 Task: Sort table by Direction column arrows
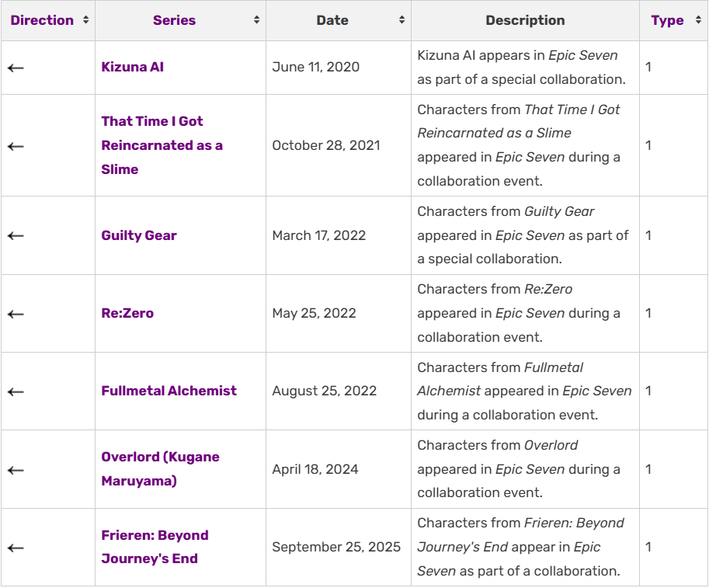[x=86, y=20]
